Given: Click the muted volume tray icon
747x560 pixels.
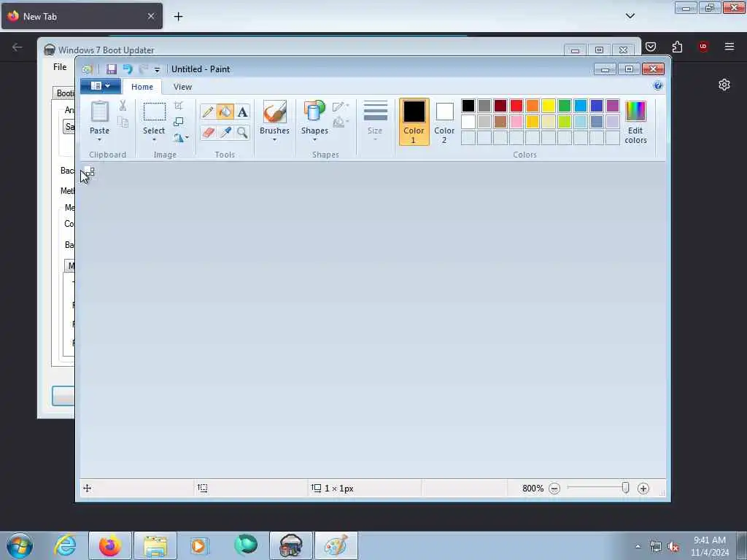Looking at the screenshot, I should tap(673, 547).
